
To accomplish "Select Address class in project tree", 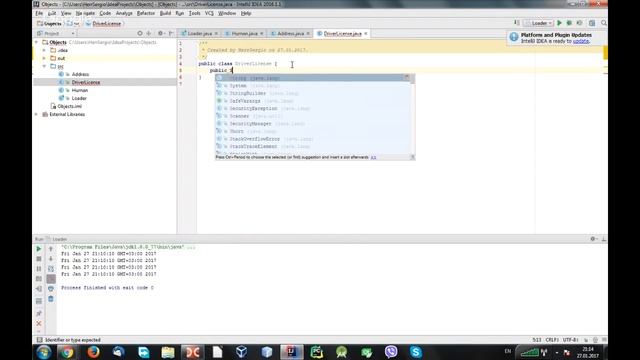I will [80, 74].
